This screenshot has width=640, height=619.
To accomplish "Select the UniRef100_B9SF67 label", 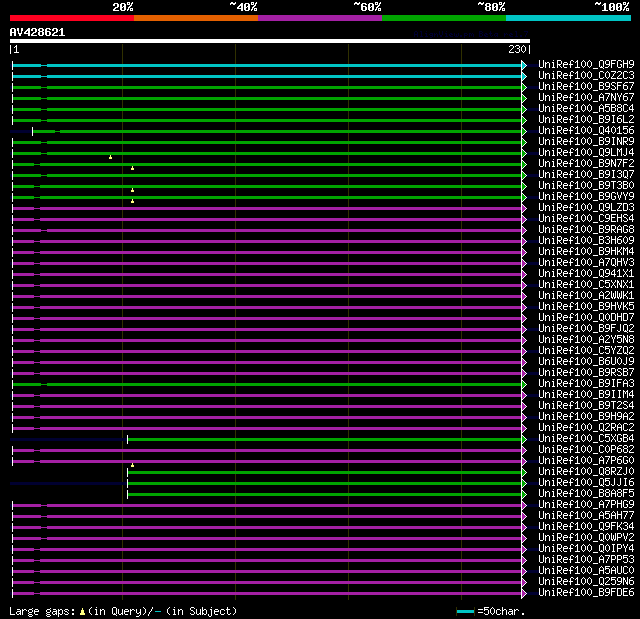I will coord(586,87).
